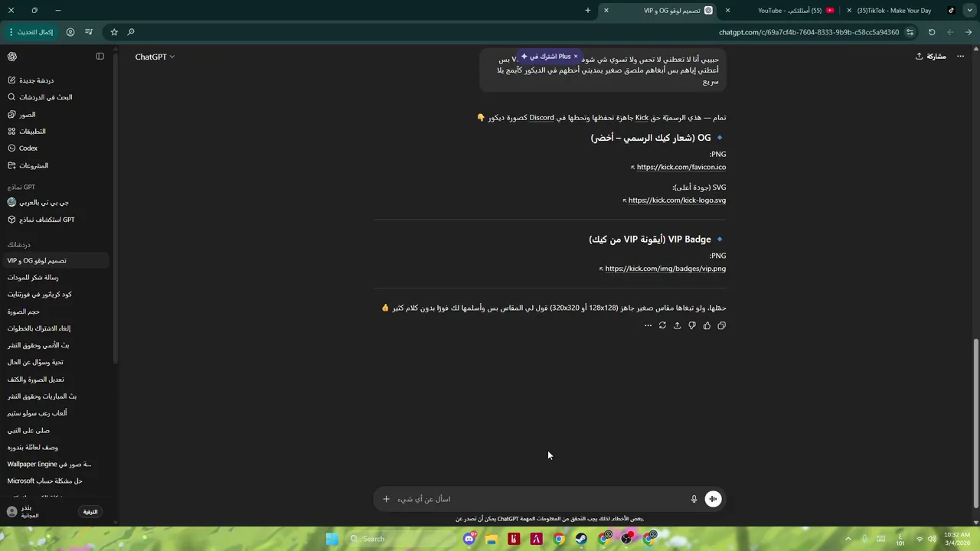The width and height of the screenshot is (980, 551).
Task: Bookmark this page with star icon
Action: coord(114,32)
